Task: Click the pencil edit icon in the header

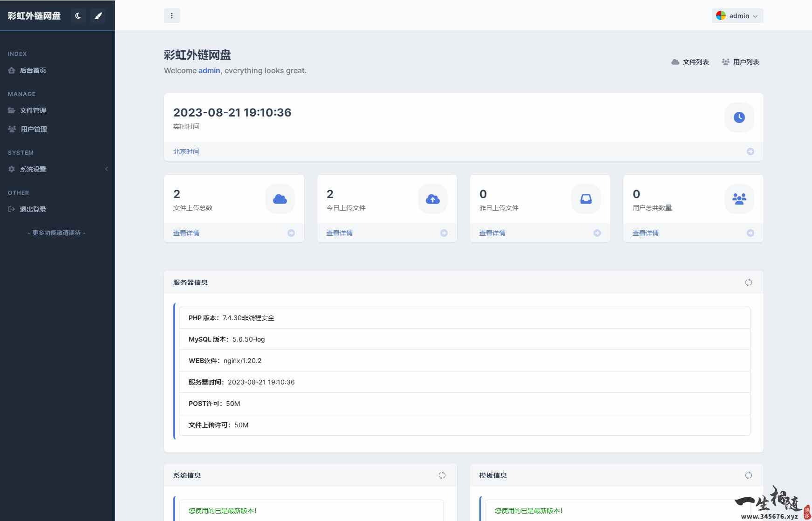Action: (98, 15)
